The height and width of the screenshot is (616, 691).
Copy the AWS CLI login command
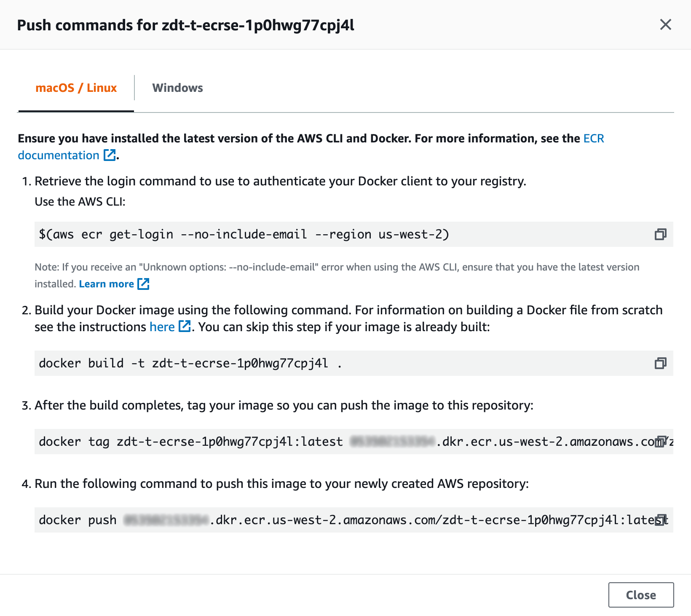(661, 235)
